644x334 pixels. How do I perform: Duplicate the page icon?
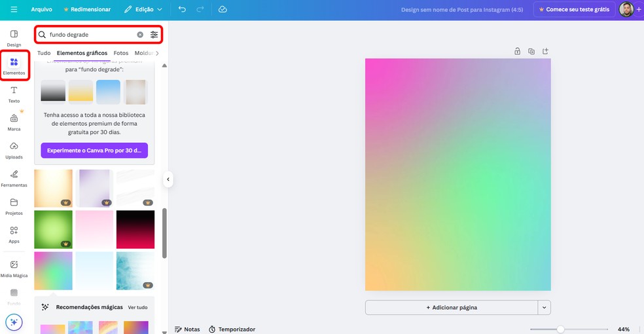(x=531, y=51)
